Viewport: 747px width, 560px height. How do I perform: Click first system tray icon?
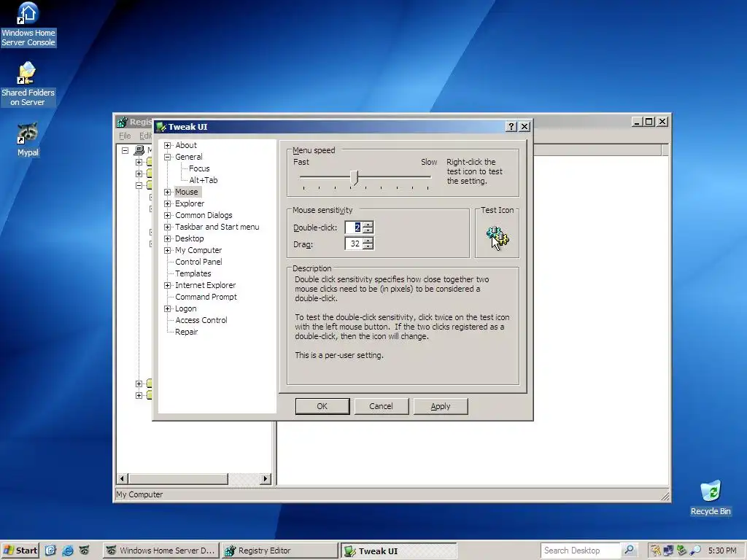tap(656, 551)
